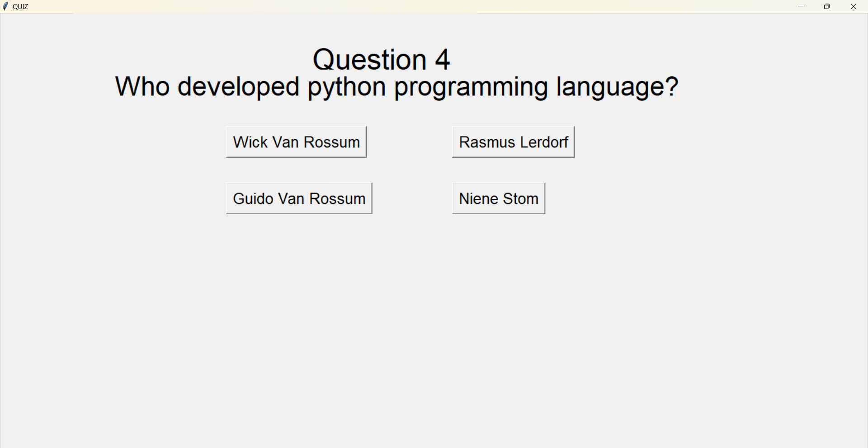The image size is (868, 448).
Task: Choose the Wick Van Rossum answer
Action: (x=296, y=142)
